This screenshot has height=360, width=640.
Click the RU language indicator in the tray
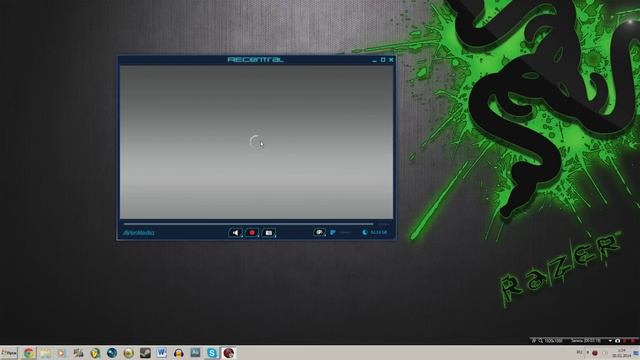tap(579, 353)
